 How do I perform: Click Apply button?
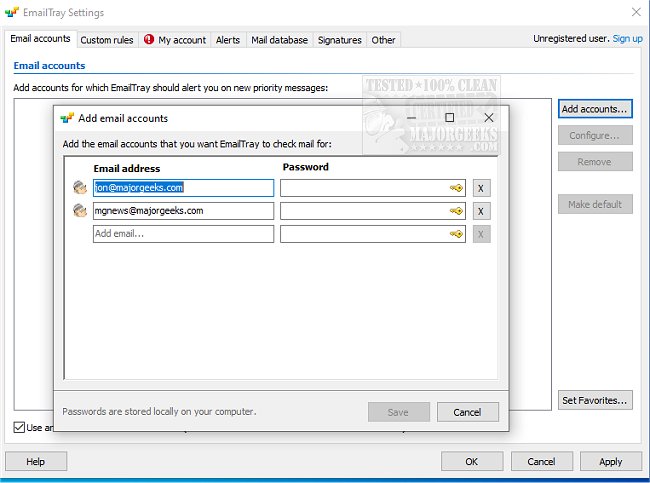coord(611,461)
